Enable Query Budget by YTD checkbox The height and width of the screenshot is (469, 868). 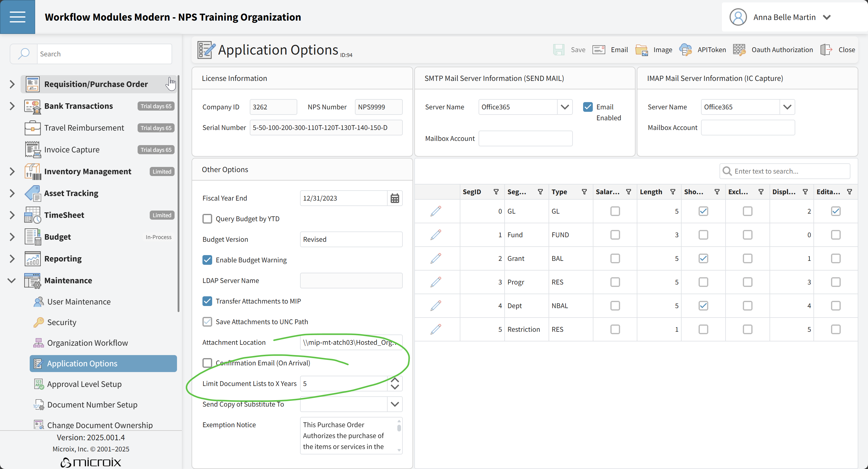[207, 219]
